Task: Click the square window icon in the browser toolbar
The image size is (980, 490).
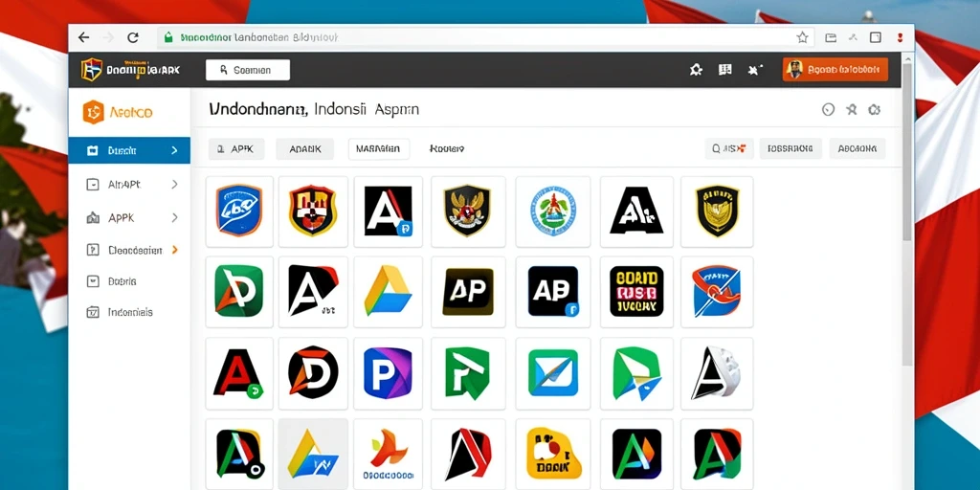Action: [x=876, y=37]
